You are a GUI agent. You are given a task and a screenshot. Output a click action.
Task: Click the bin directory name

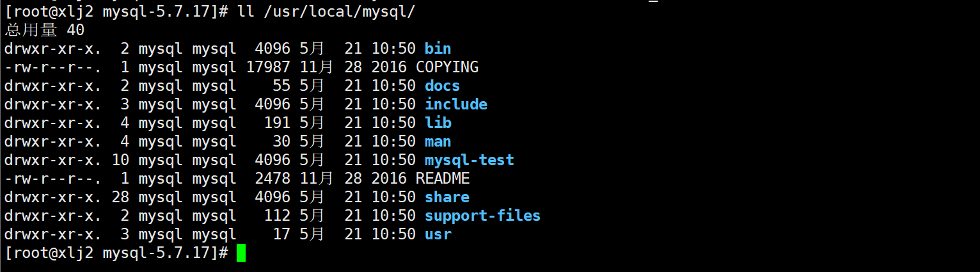[438, 49]
